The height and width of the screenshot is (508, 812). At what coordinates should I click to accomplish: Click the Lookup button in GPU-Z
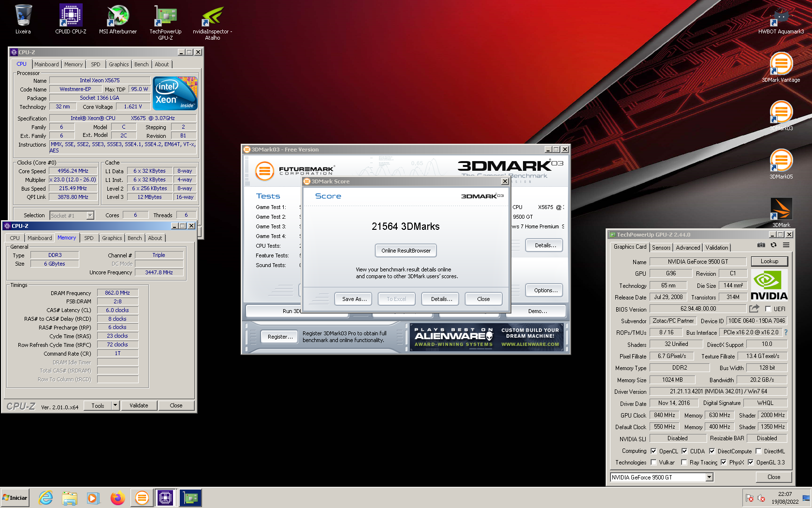click(x=769, y=261)
